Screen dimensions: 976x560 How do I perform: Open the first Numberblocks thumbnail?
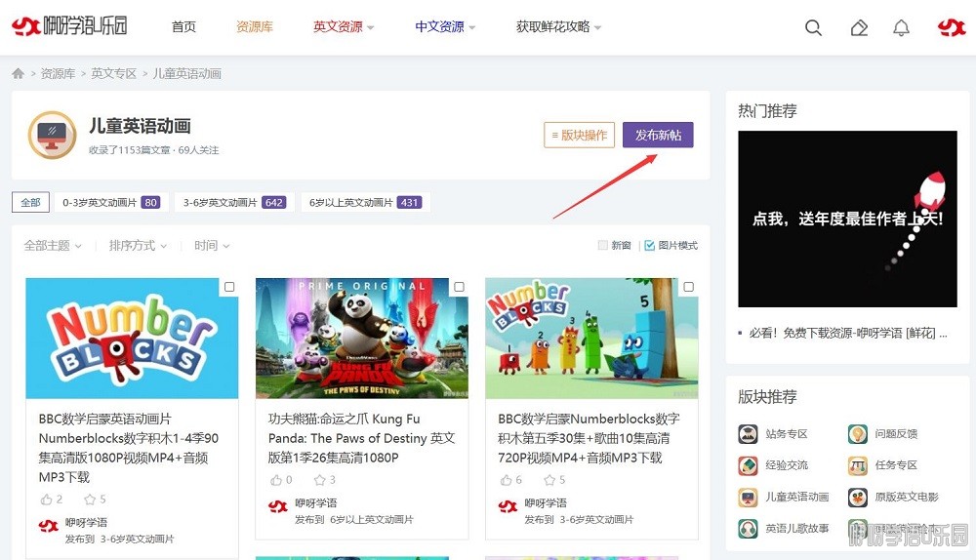132,339
